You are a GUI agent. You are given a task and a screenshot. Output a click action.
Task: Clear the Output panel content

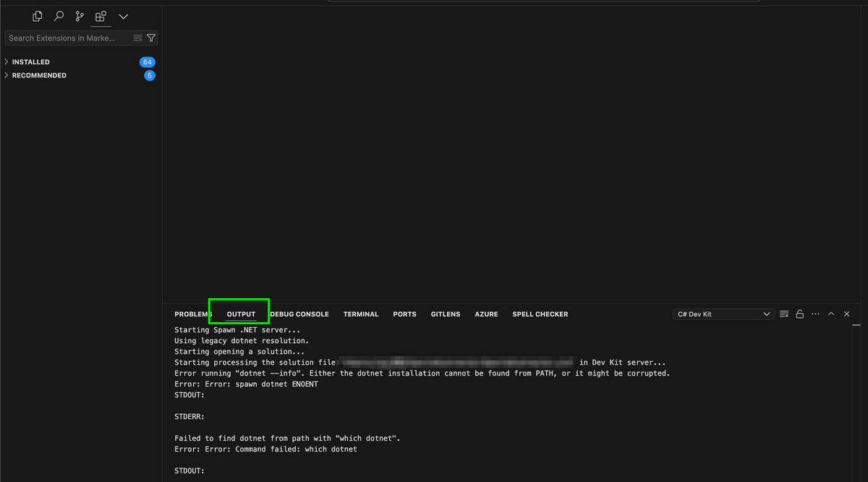pos(784,313)
